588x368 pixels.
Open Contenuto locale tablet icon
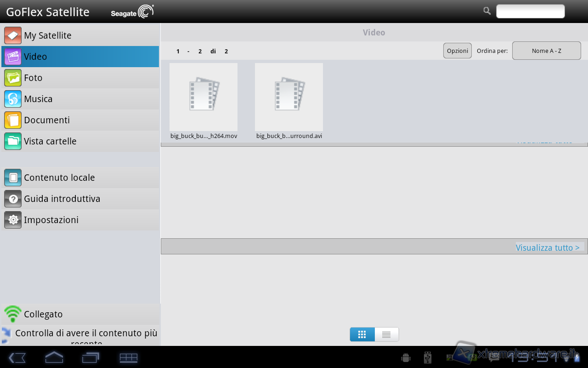[x=13, y=178]
